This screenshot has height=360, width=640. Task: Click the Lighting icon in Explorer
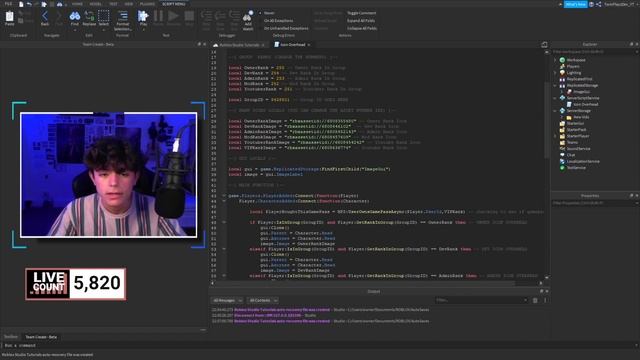coord(562,73)
